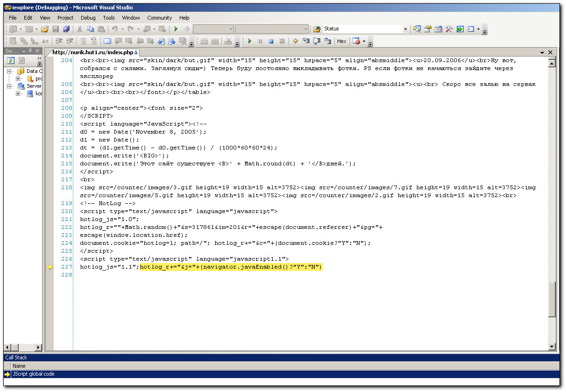Open the Edit menu
Image resolution: width=566 pixels, height=392 pixels.
[x=28, y=18]
